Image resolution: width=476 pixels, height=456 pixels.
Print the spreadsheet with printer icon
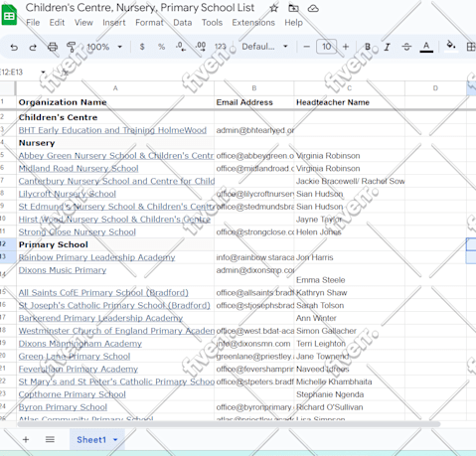pyautogui.click(x=53, y=47)
